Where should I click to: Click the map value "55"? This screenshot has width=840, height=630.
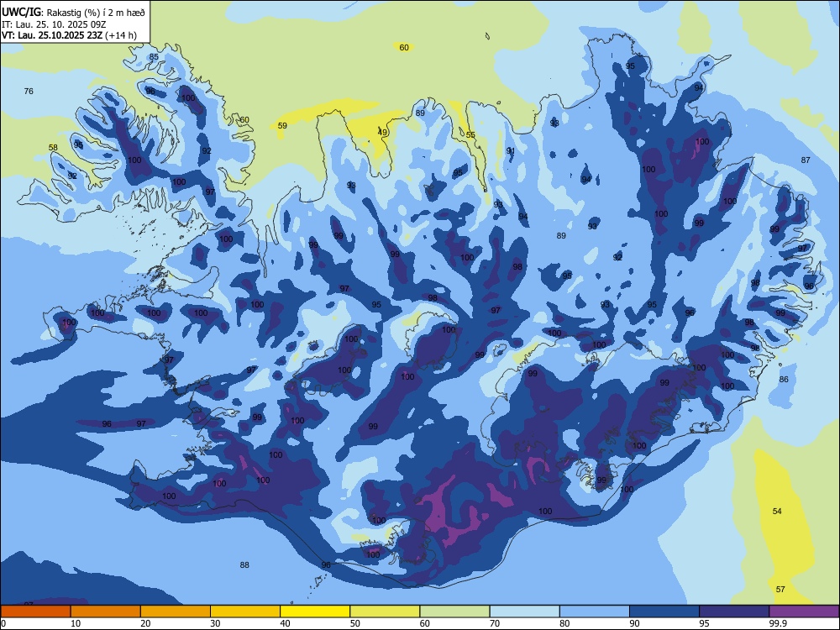tap(470, 135)
